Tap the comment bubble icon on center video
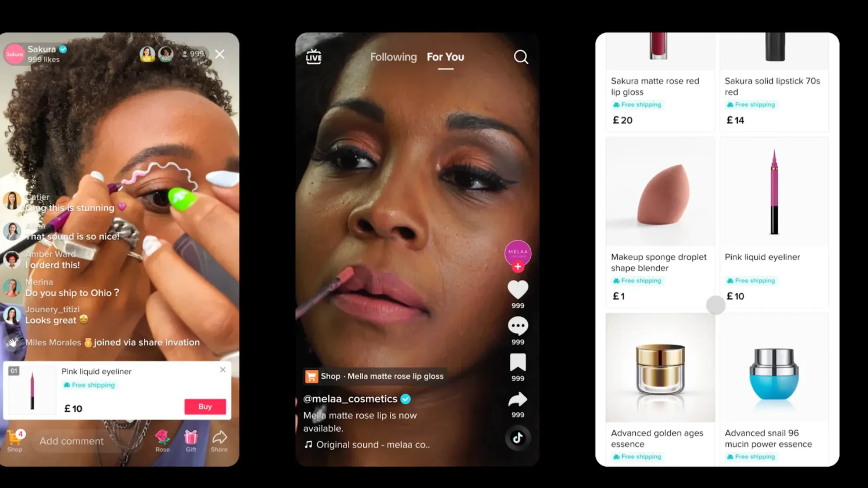The width and height of the screenshot is (868, 488). point(517,326)
